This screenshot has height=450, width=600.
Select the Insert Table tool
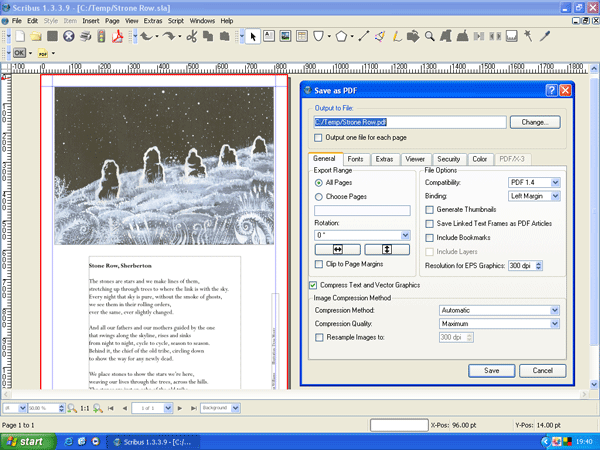(x=303, y=37)
